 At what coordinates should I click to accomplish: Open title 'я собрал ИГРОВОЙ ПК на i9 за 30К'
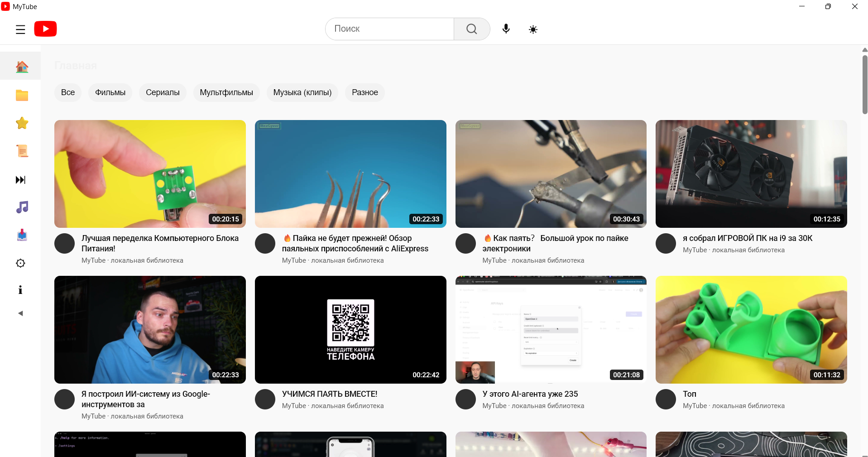point(748,238)
